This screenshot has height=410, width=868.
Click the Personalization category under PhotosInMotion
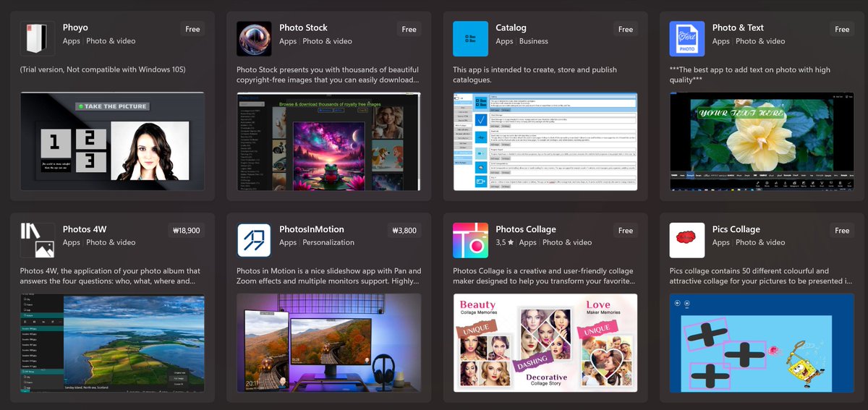(x=328, y=242)
